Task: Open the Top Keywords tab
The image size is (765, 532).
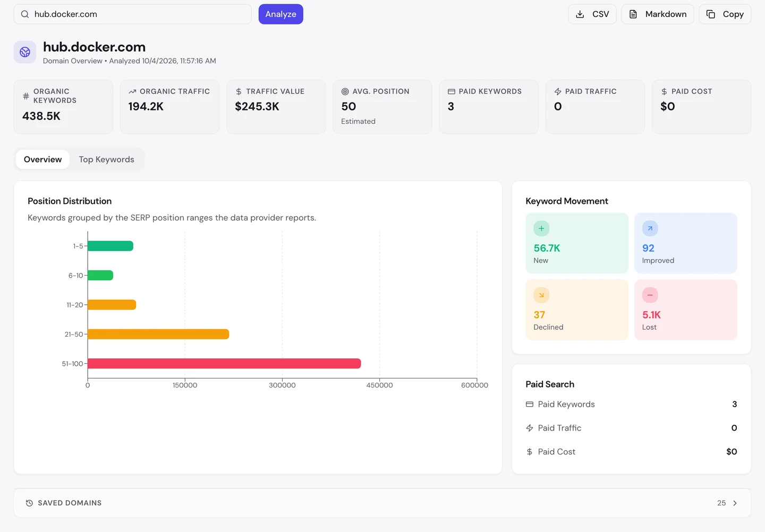Action: (106, 159)
